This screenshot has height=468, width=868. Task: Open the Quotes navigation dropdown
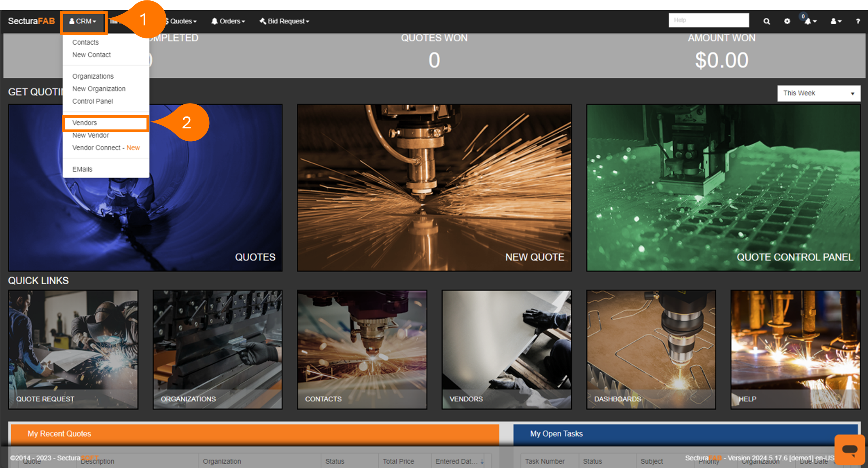coord(183,21)
